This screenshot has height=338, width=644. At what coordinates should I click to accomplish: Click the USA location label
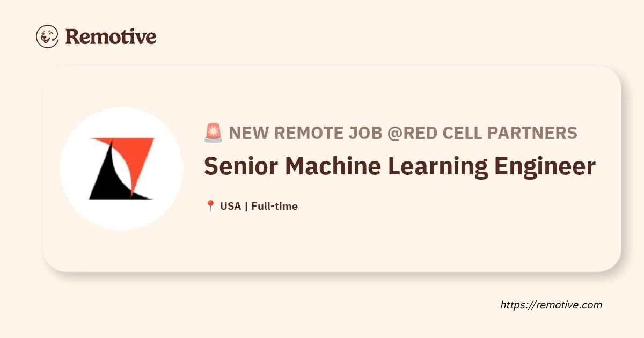231,206
